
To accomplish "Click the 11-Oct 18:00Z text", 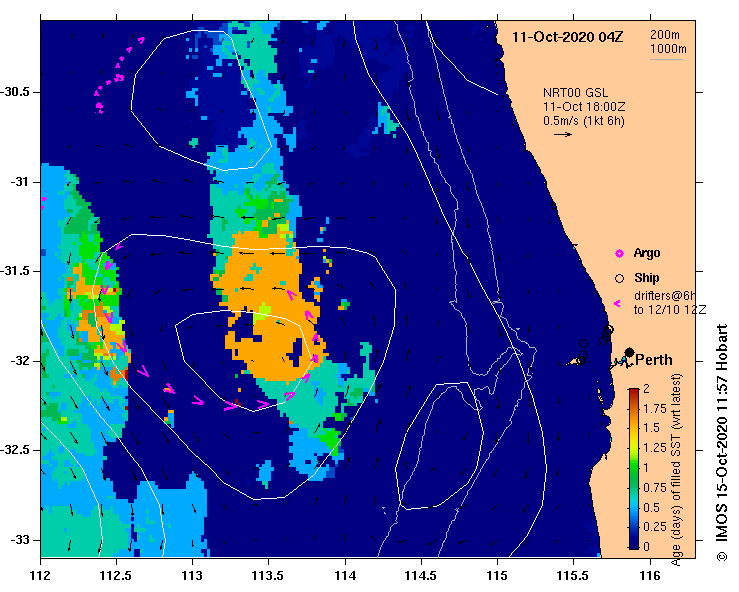I will point(584,107).
